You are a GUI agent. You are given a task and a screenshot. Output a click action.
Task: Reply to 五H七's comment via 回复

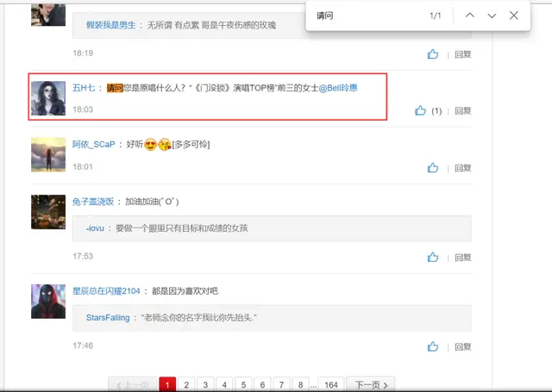462,111
